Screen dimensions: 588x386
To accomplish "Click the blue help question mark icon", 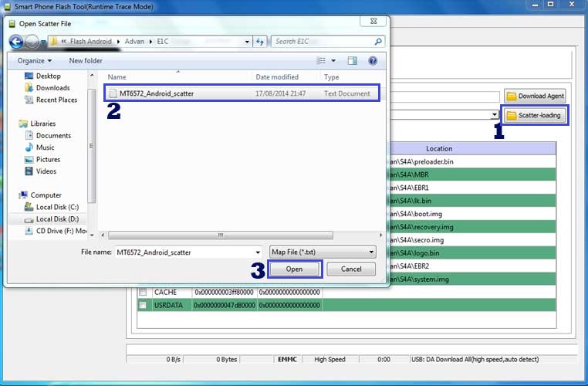I will coord(373,61).
